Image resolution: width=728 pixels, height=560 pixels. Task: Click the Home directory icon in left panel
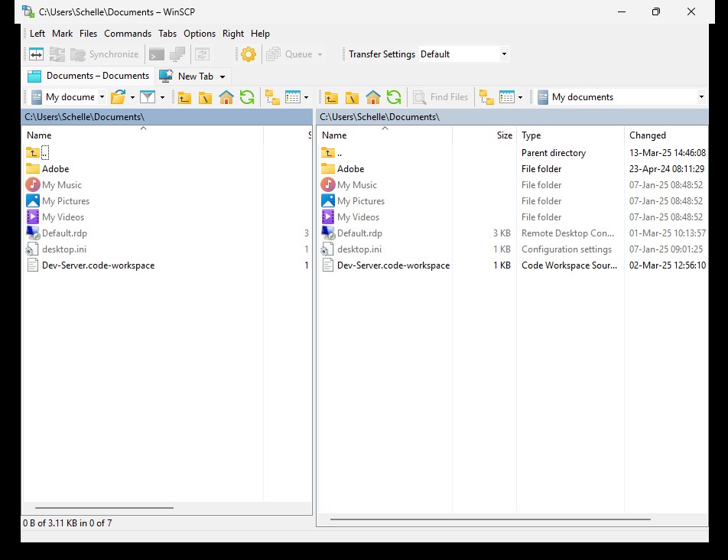226,97
